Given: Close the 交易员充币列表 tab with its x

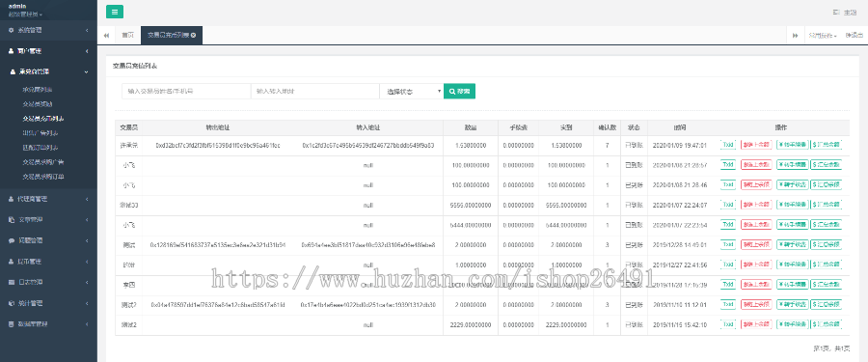Looking at the screenshot, I should click(193, 35).
